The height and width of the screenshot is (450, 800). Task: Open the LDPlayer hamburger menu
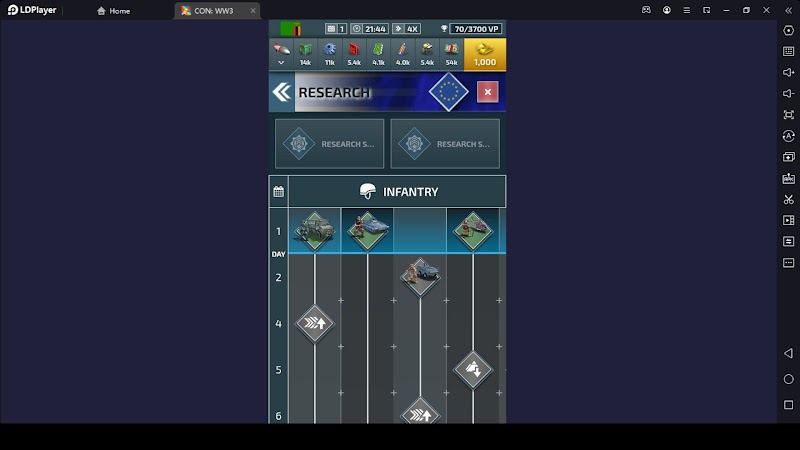coord(687,10)
